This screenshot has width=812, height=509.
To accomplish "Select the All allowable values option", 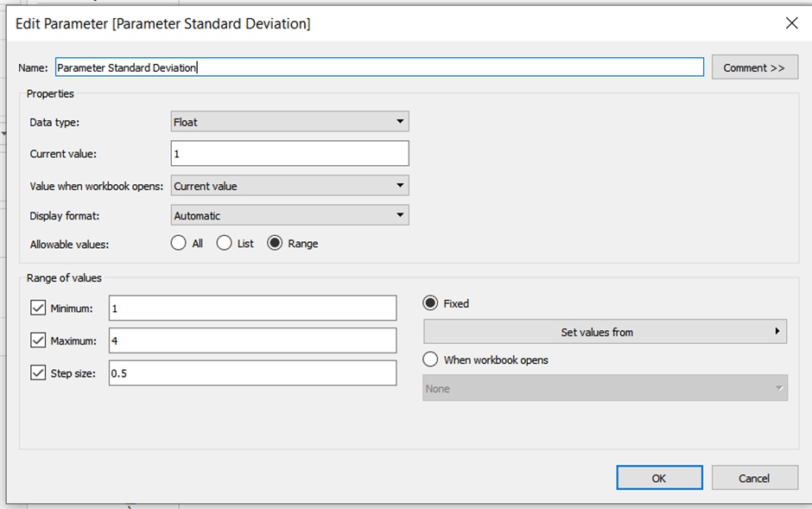I will tap(179, 244).
